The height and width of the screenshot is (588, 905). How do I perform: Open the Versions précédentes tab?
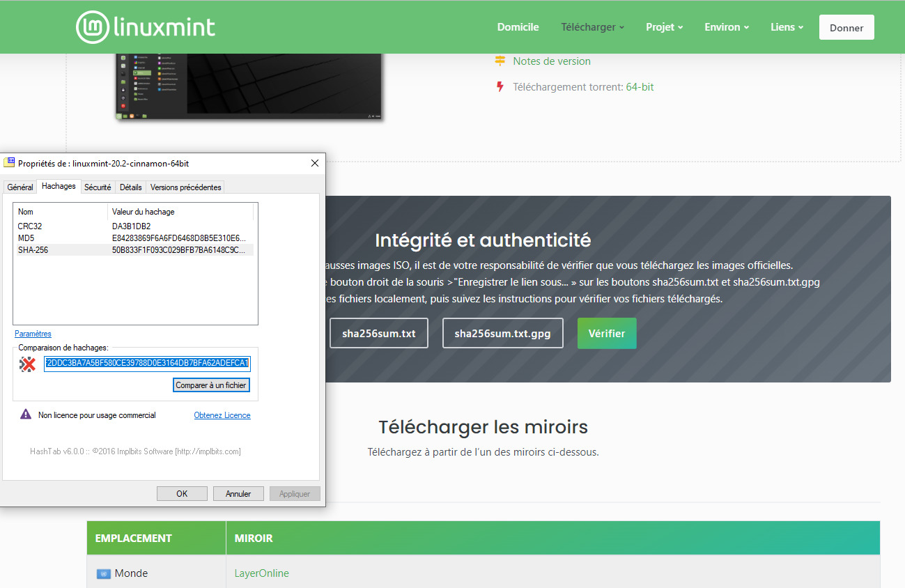(185, 187)
